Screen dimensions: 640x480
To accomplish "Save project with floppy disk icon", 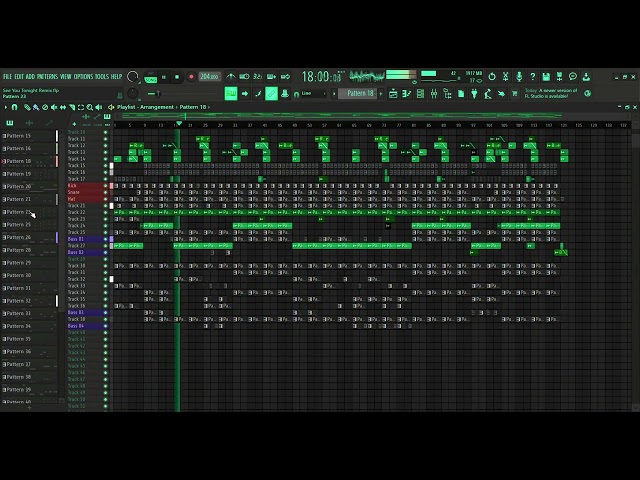I will coord(546,77).
